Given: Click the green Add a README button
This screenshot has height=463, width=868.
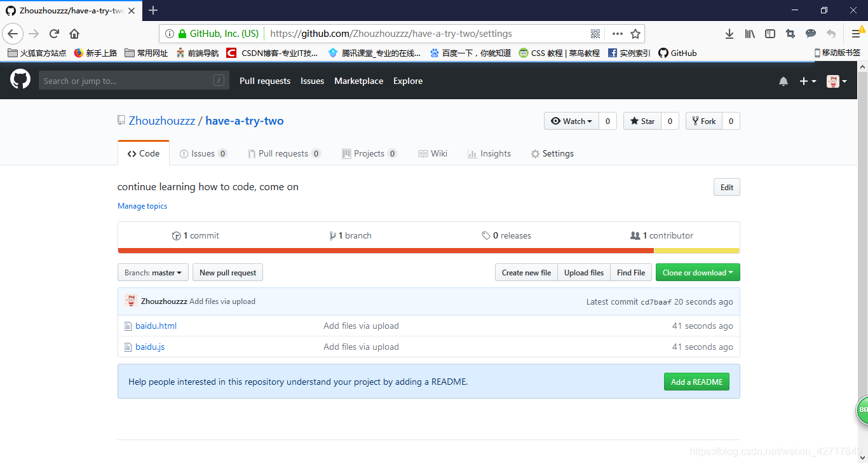Looking at the screenshot, I should pyautogui.click(x=696, y=382).
